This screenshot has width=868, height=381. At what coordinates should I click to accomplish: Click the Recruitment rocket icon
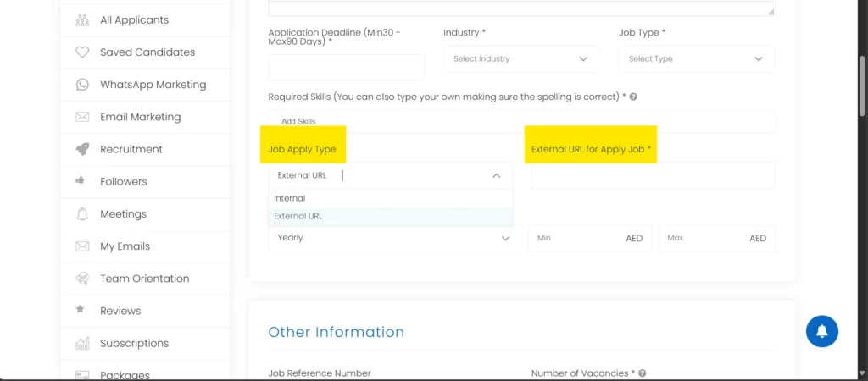tap(82, 149)
